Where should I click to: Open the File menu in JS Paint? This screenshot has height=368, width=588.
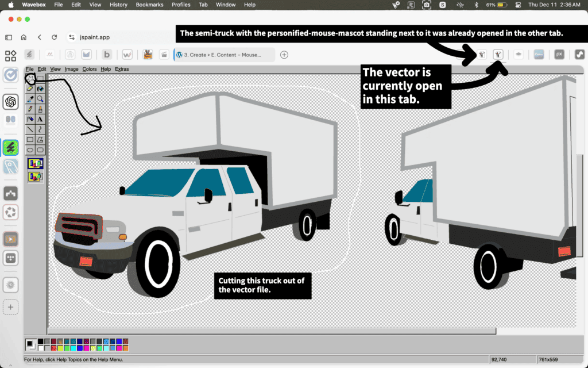pyautogui.click(x=29, y=69)
